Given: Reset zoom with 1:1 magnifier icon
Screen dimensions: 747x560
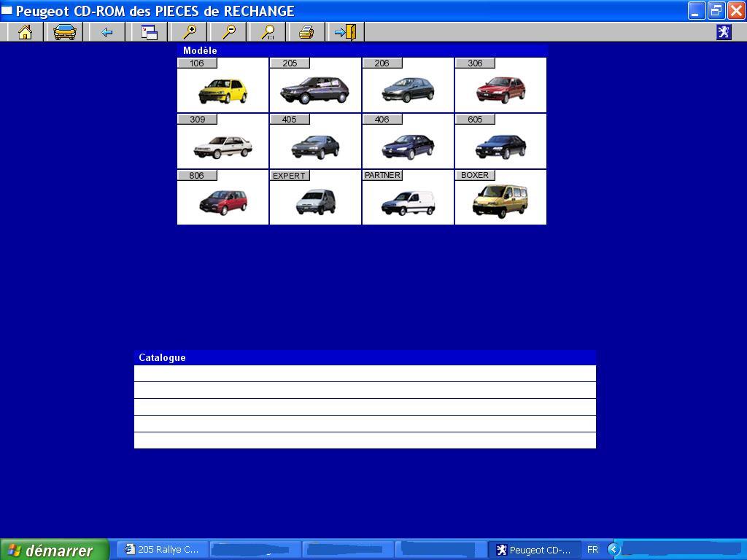Looking at the screenshot, I should [268, 32].
